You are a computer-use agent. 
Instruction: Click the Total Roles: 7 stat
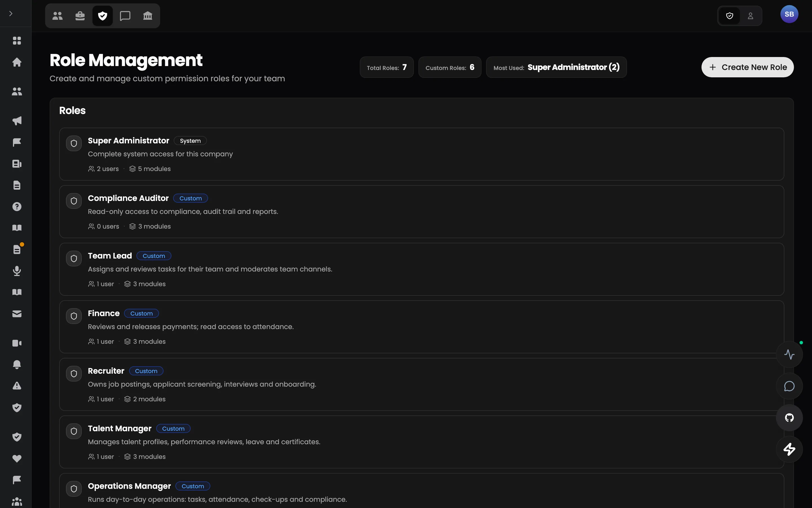point(387,67)
